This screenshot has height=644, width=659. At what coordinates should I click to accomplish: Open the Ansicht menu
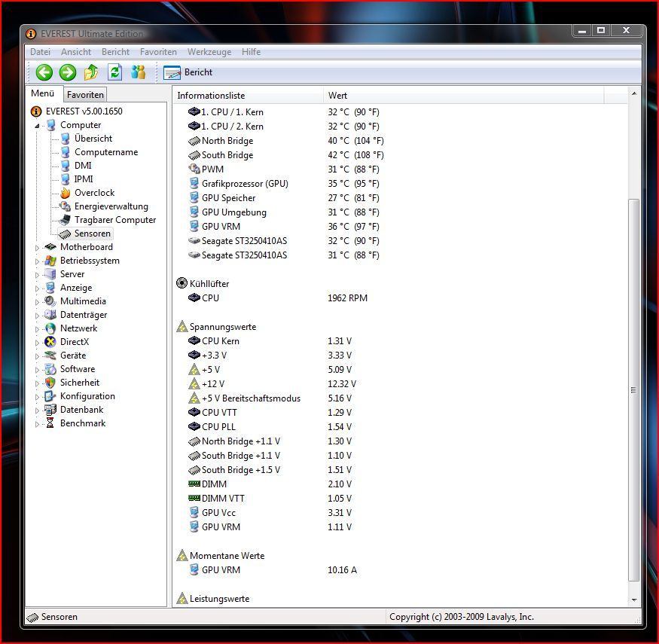(x=75, y=52)
